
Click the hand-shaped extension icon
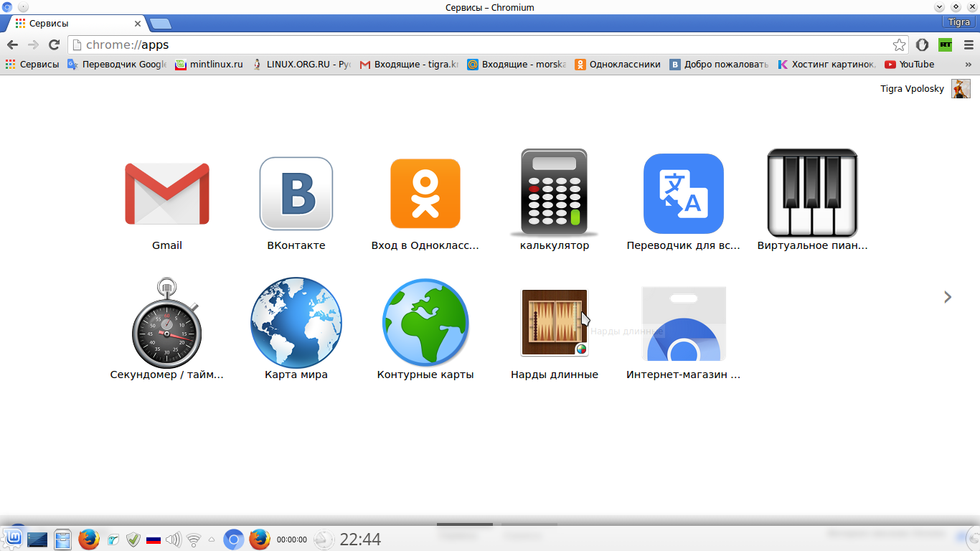pos(923,45)
